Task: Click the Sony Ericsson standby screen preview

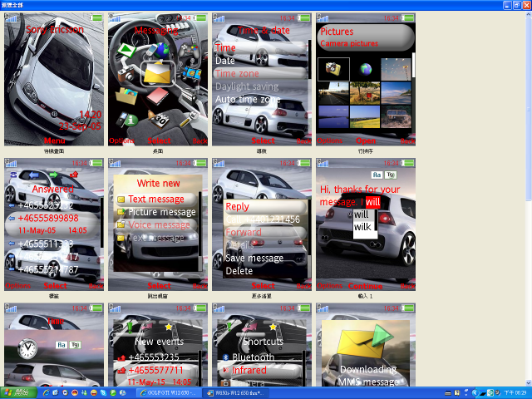Action: coord(54,80)
